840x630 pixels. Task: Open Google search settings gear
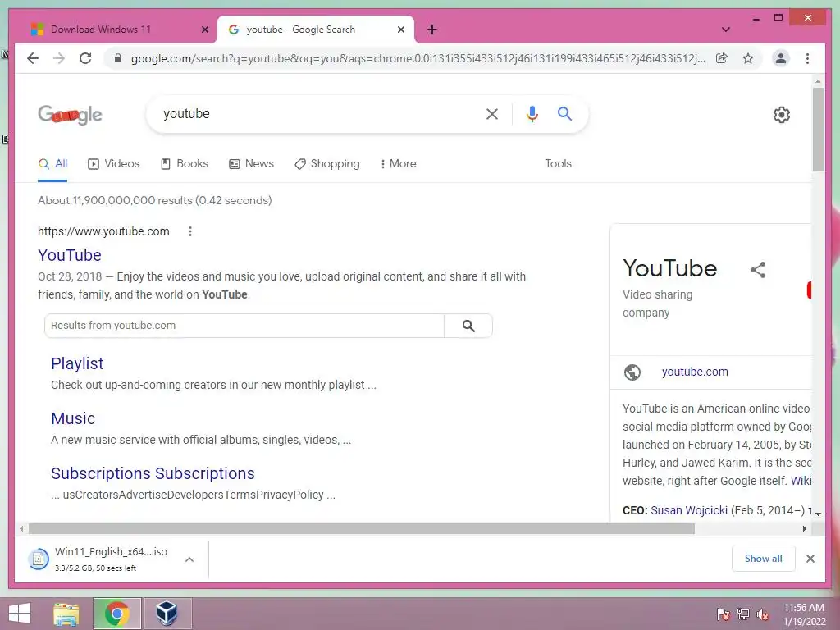tap(782, 115)
